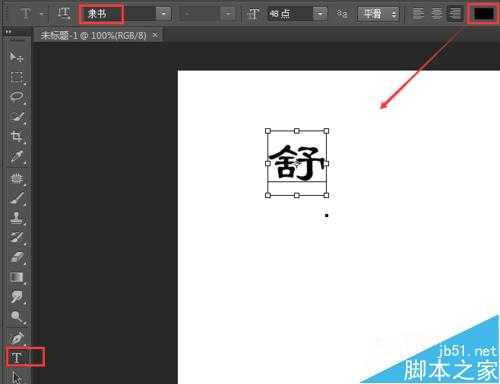This screenshot has width=500, height=384.
Task: Select the Lasso tool
Action: [16, 97]
